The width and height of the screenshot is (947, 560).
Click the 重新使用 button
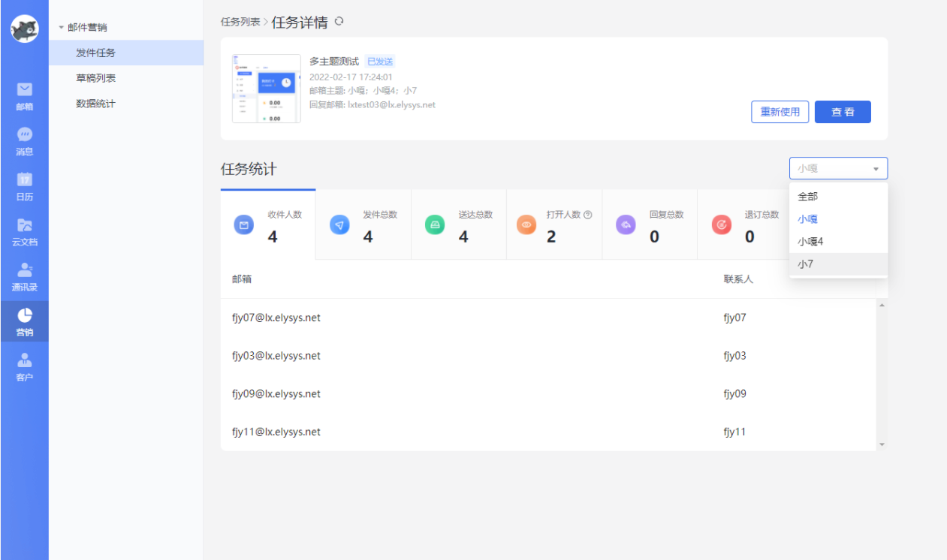click(780, 111)
